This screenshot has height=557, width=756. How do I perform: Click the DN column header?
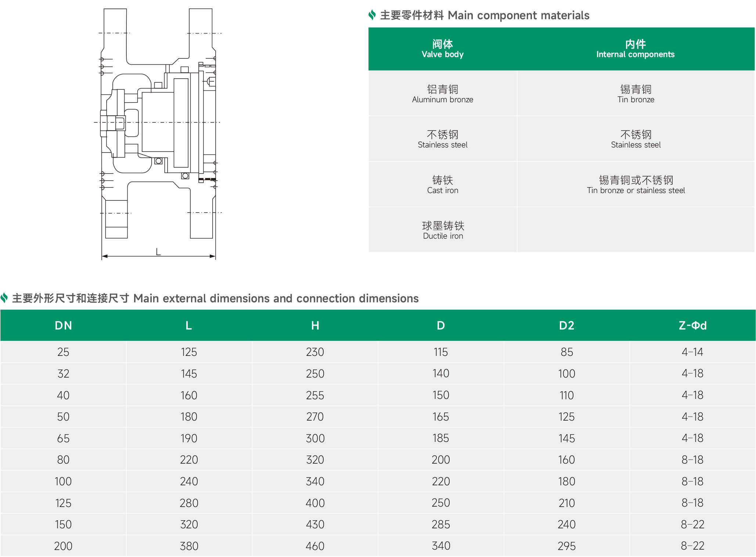(x=63, y=325)
